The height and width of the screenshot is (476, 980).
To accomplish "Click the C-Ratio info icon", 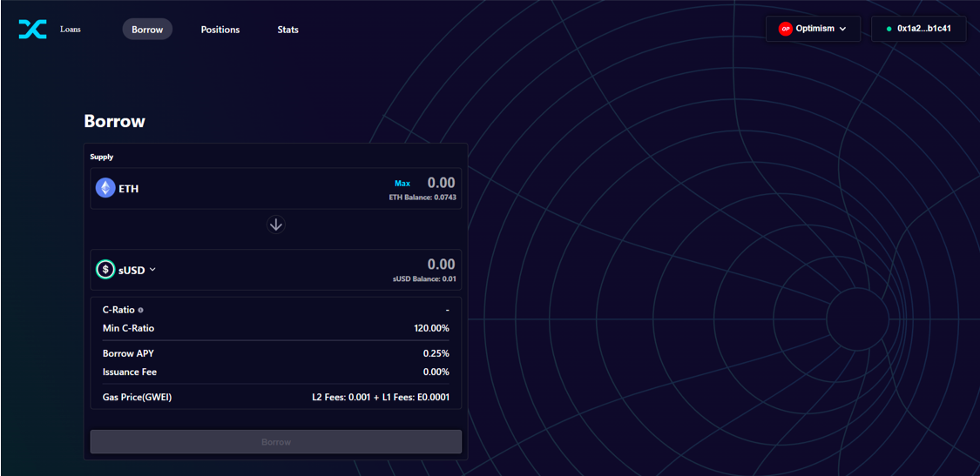I will (140, 310).
